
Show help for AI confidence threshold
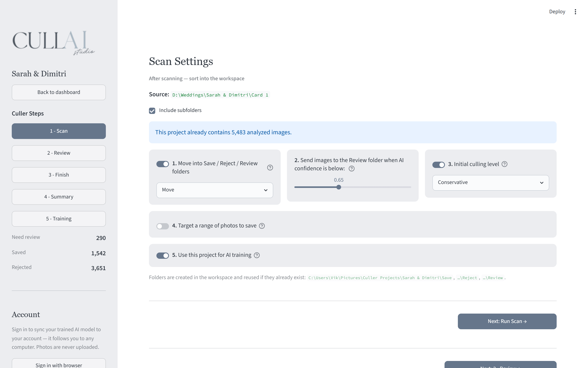pos(351,168)
